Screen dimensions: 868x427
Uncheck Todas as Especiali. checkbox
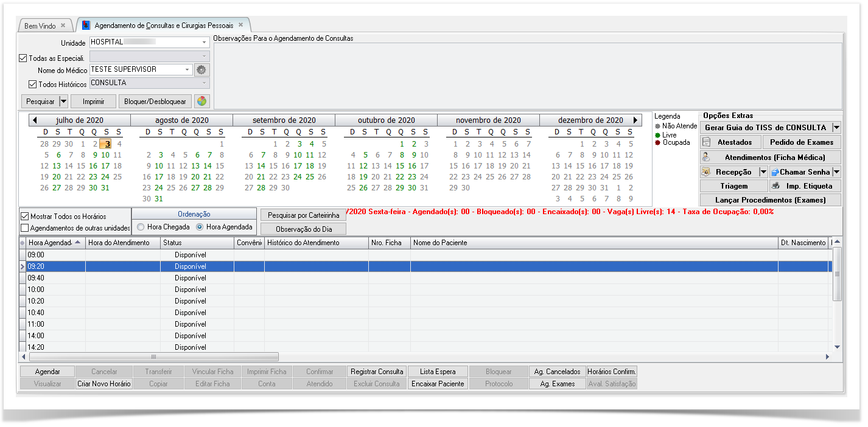pos(24,58)
